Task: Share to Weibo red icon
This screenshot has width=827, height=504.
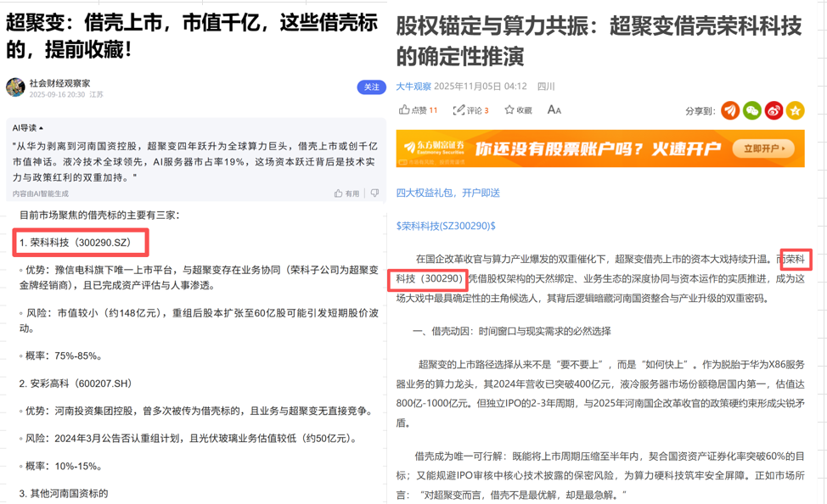Action: pyautogui.click(x=774, y=110)
